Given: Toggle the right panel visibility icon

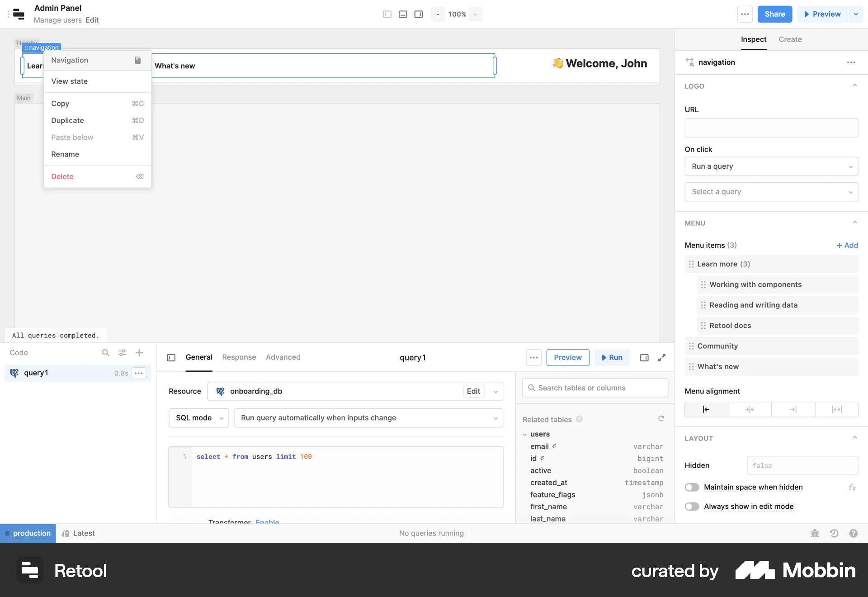Looking at the screenshot, I should pos(418,14).
